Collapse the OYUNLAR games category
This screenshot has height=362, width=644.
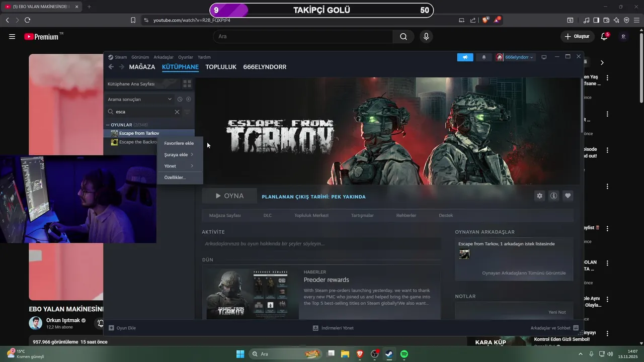pos(108,125)
